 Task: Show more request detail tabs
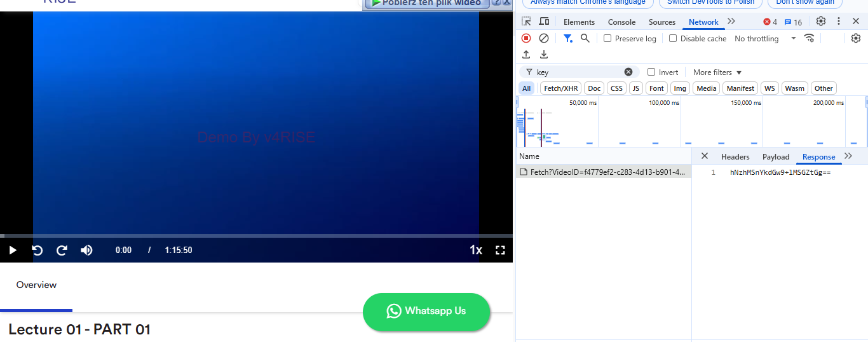click(x=848, y=156)
